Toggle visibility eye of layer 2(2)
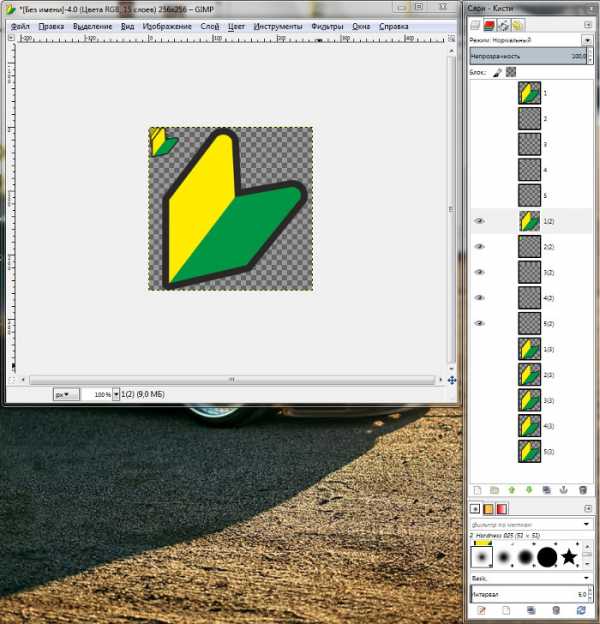Image resolution: width=600 pixels, height=624 pixels. click(x=479, y=246)
